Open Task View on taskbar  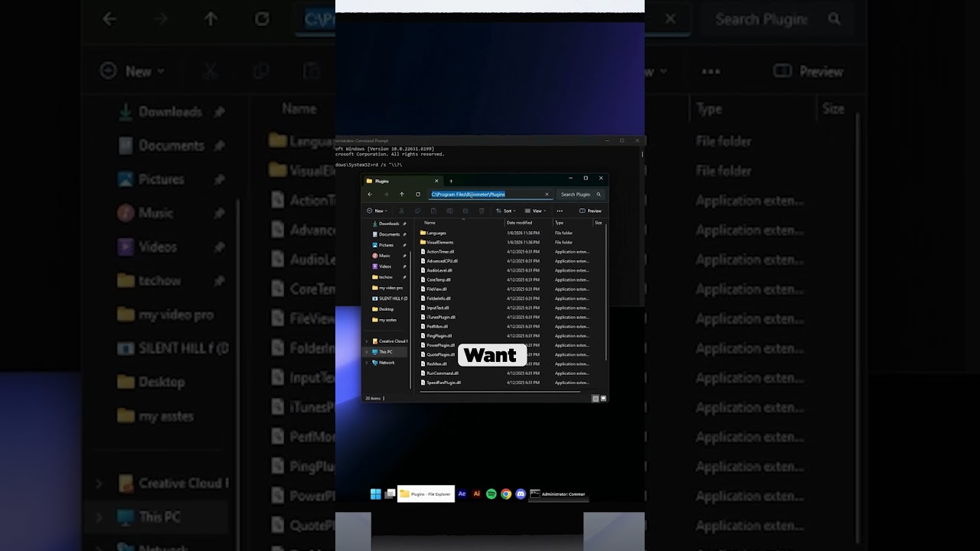[x=390, y=494]
